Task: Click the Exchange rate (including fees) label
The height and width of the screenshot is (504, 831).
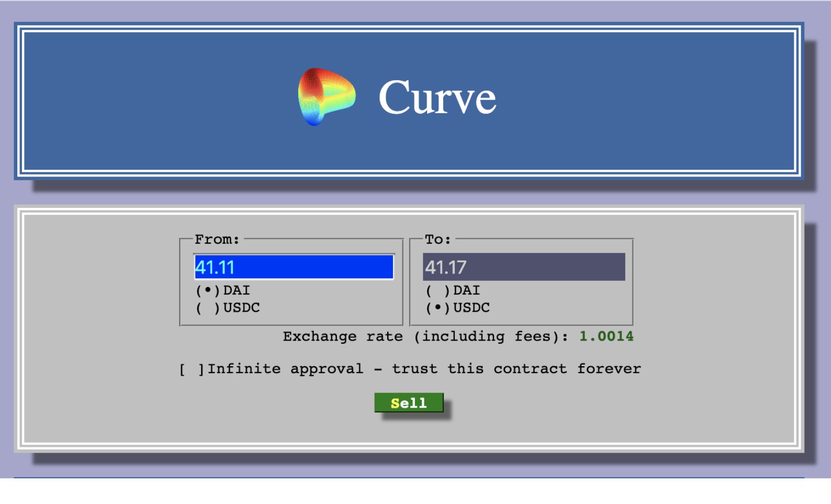Action: point(425,336)
